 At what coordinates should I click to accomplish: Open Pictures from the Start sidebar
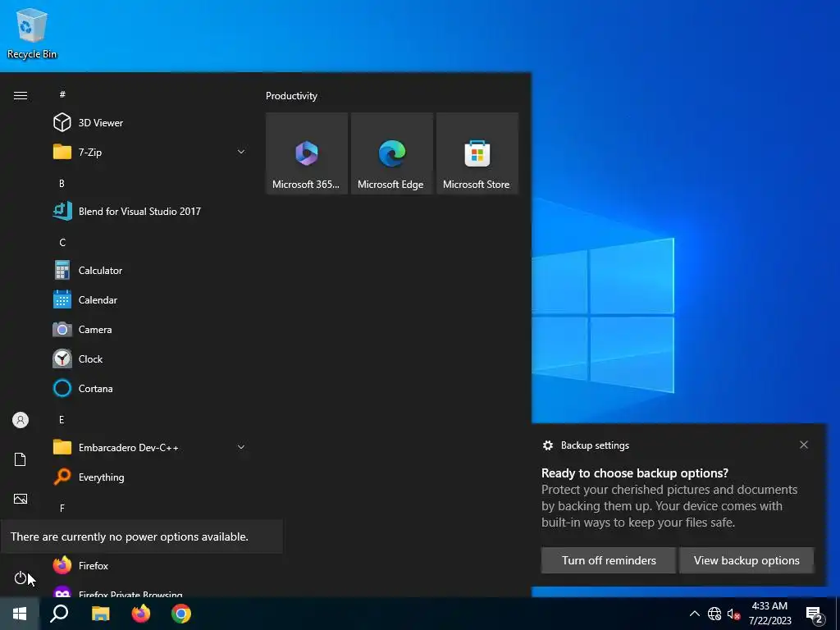click(x=21, y=499)
